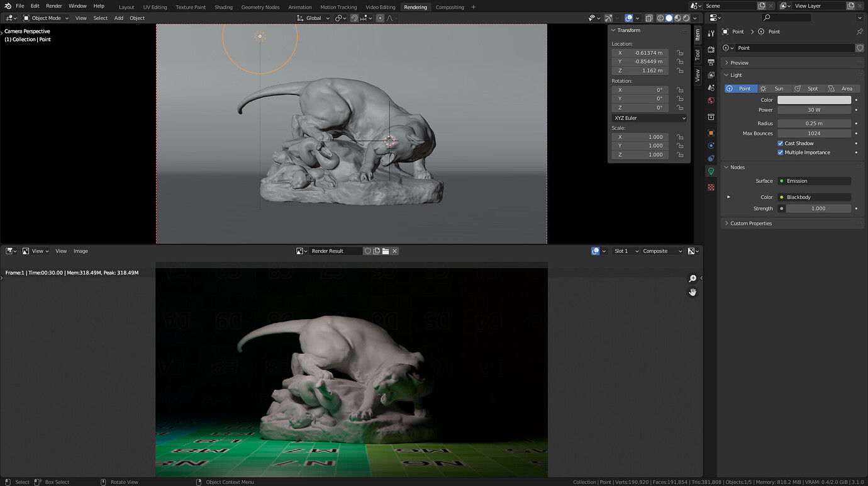868x486 pixels.
Task: Set light type to Sun
Action: click(775, 89)
